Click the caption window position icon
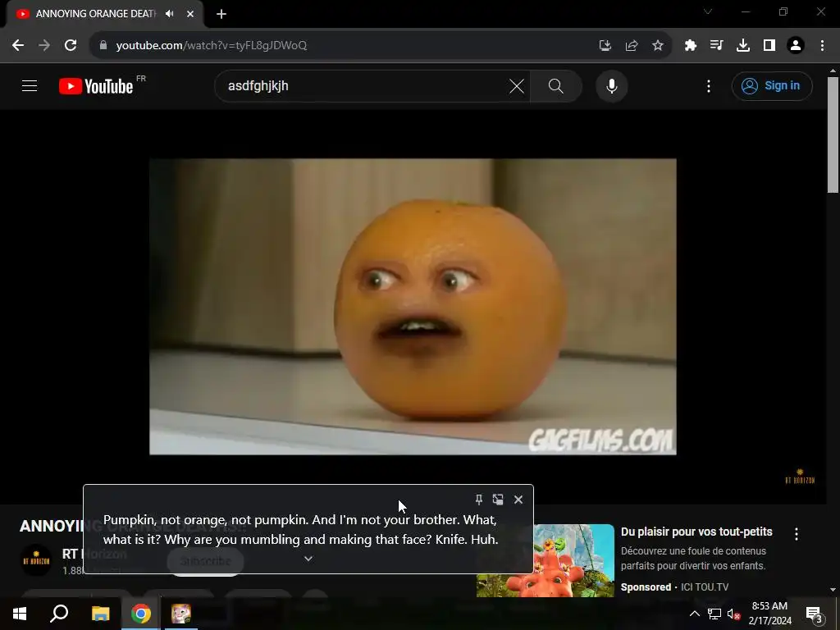The height and width of the screenshot is (630, 840). click(x=498, y=500)
